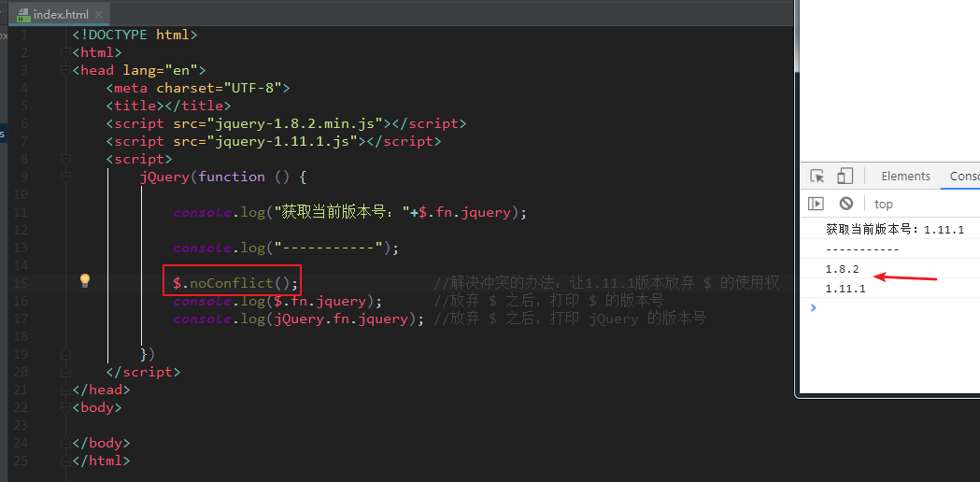
Task: Click the <title></title> tag on line 5
Action: [169, 106]
